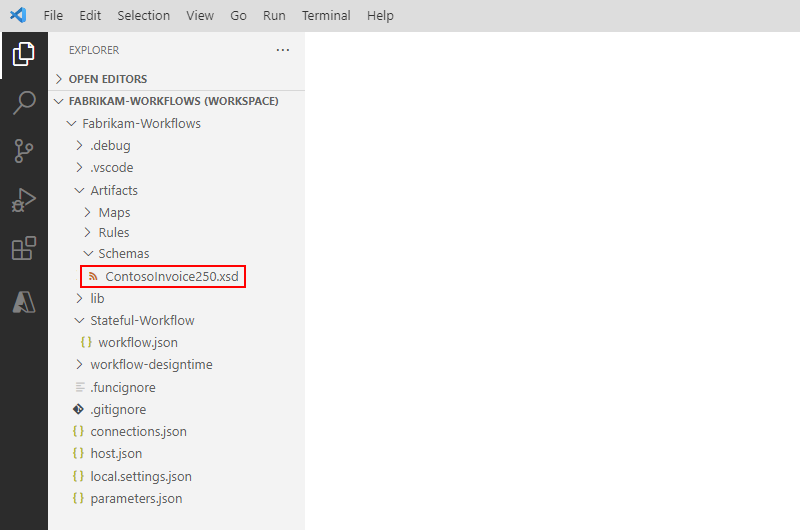Viewport: 800px width, 530px height.
Task: Select the workflow.json file name
Action: point(138,342)
